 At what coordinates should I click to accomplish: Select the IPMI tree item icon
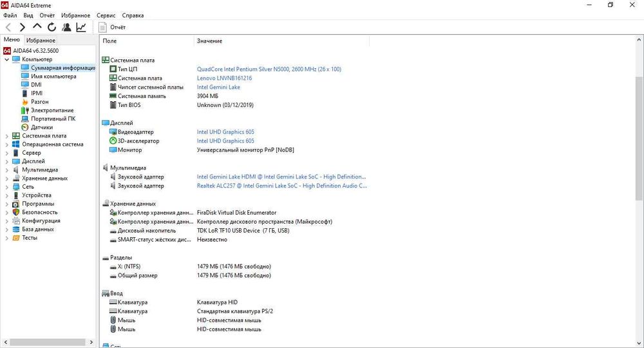click(25, 93)
